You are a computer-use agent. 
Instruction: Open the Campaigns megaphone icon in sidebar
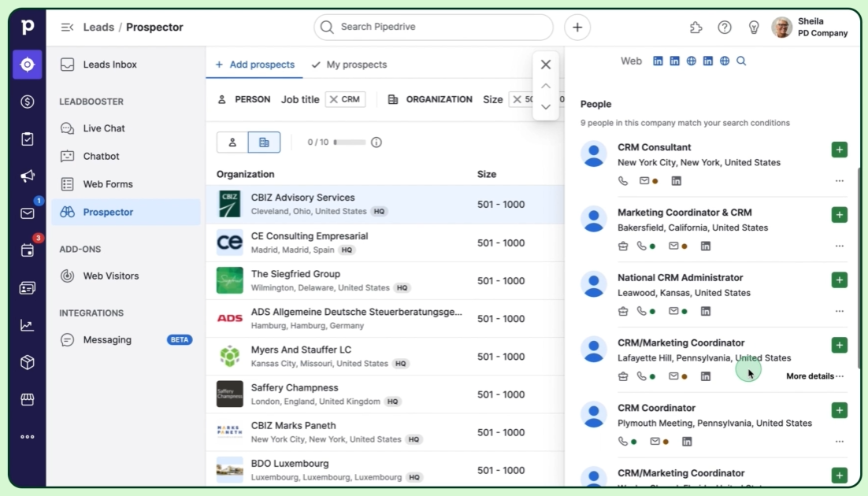[x=27, y=176]
